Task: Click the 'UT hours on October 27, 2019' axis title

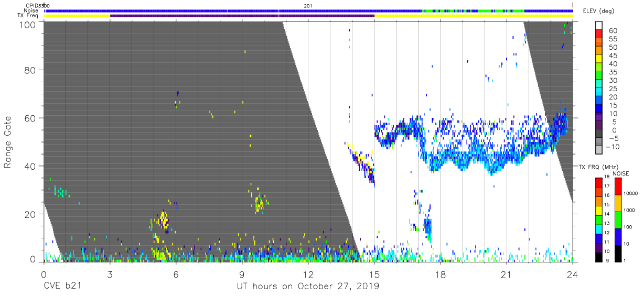Action: [x=307, y=287]
